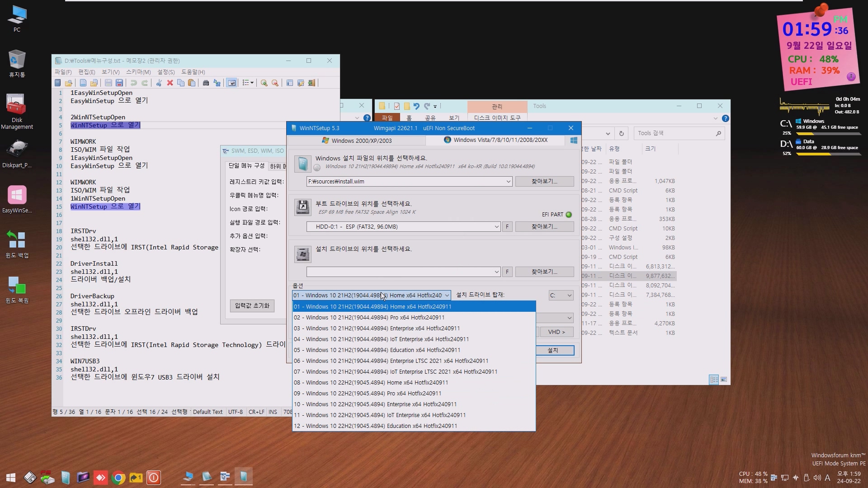Click the Zoom In magnifier in Notepad2 toolbar
Screen dimensions: 868x488
(x=264, y=83)
